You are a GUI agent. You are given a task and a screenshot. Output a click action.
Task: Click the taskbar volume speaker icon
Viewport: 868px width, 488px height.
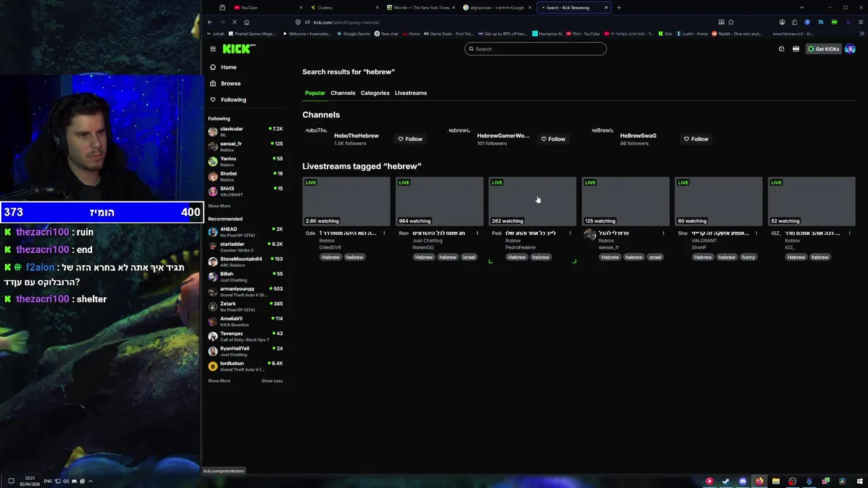[66, 481]
